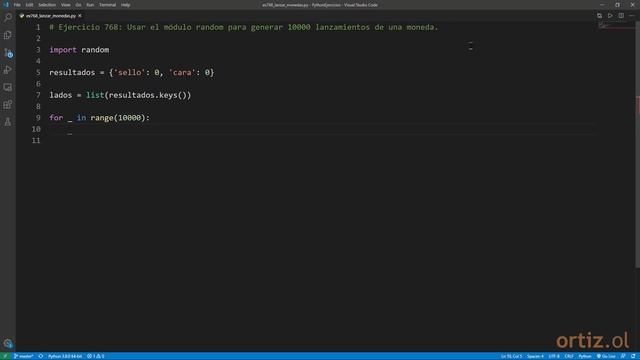
Task: Open the Edit menu
Action: coord(29,5)
